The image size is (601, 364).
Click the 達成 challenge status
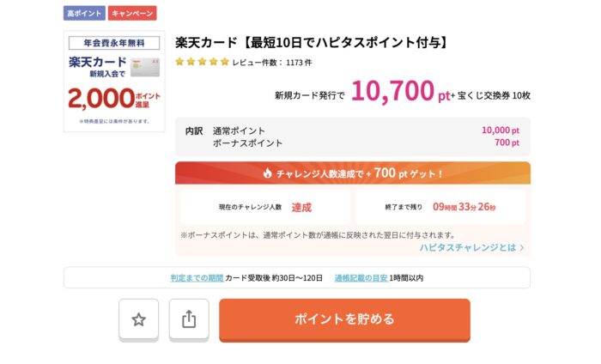[301, 207]
